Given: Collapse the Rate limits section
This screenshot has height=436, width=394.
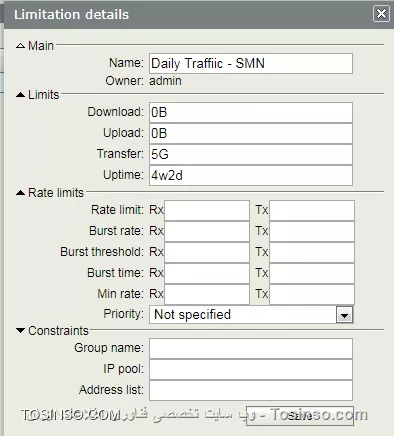Looking at the screenshot, I should pyautogui.click(x=20, y=193).
